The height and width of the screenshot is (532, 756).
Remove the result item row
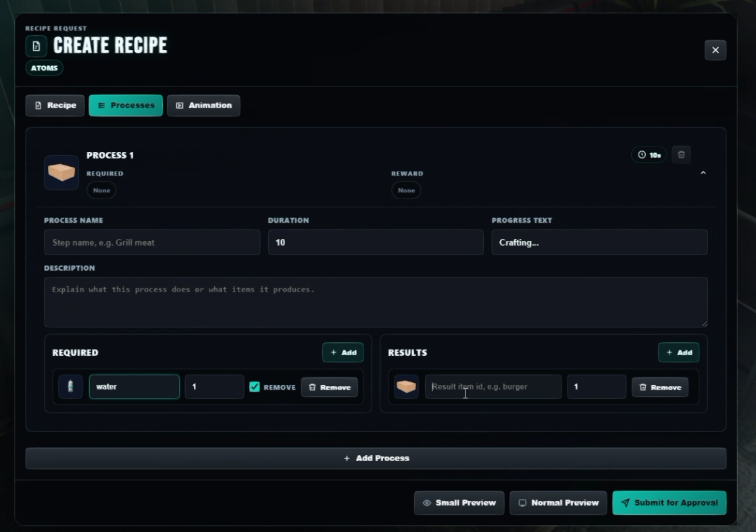tap(659, 387)
